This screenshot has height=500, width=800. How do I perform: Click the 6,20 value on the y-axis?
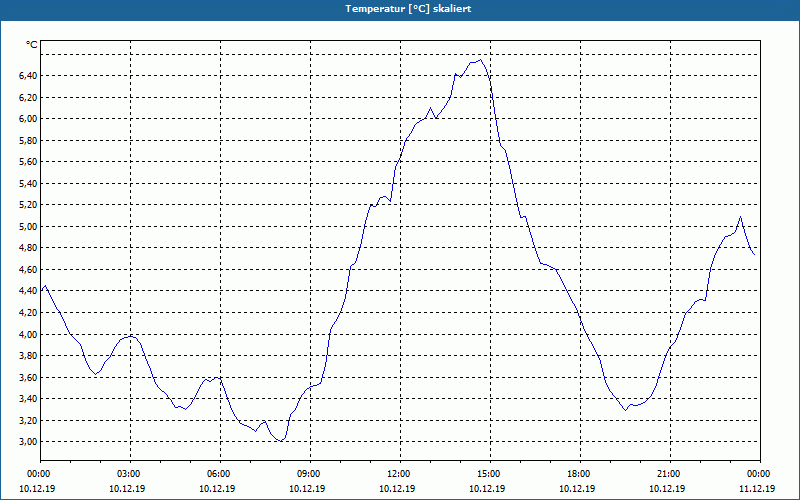[29, 97]
